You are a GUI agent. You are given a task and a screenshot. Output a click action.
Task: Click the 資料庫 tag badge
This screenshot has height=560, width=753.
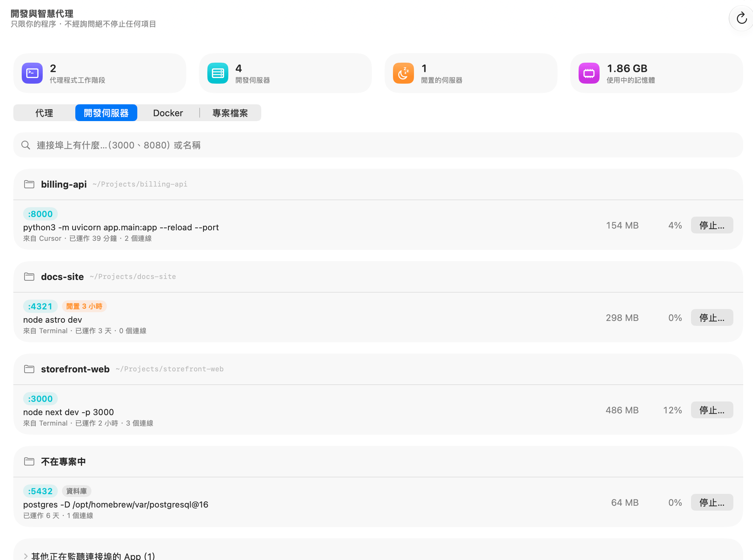[x=77, y=491]
